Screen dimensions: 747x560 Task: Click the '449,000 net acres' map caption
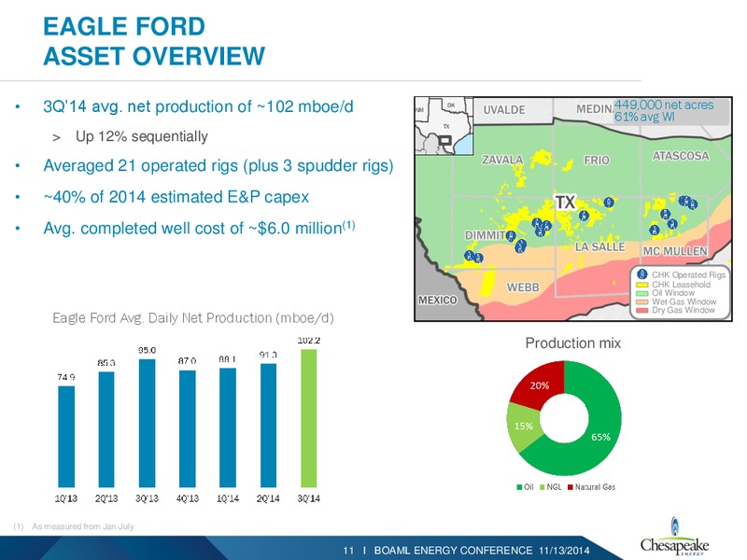[x=664, y=105]
